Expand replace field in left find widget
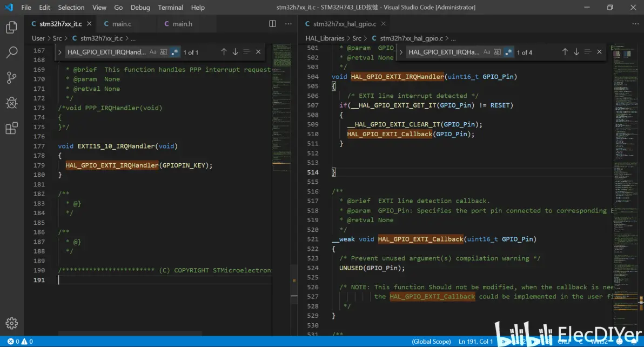The image size is (644, 347). click(60, 52)
